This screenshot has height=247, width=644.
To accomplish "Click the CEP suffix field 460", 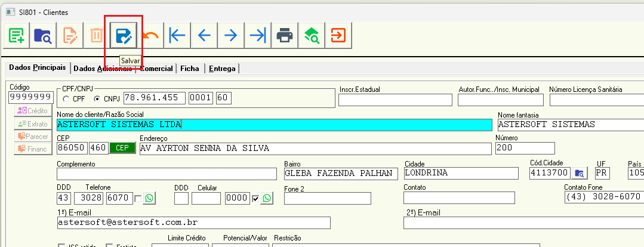I will click(98, 148).
